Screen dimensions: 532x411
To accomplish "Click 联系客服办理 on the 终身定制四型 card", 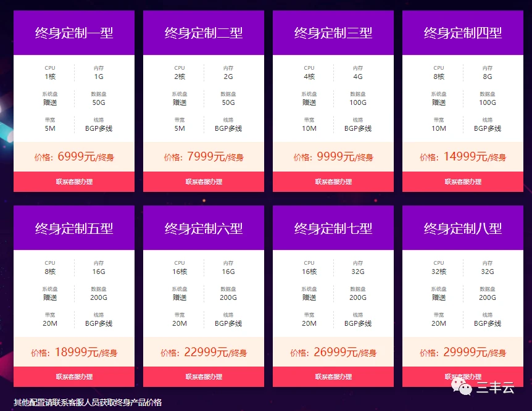I will pos(463,182).
